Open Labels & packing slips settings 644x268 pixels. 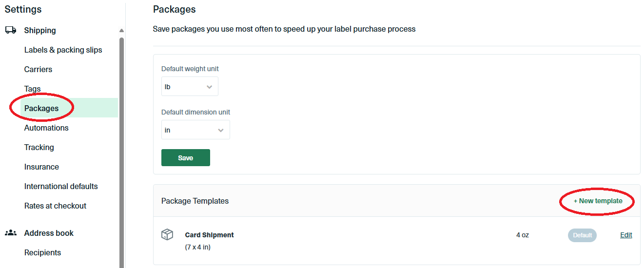point(63,50)
